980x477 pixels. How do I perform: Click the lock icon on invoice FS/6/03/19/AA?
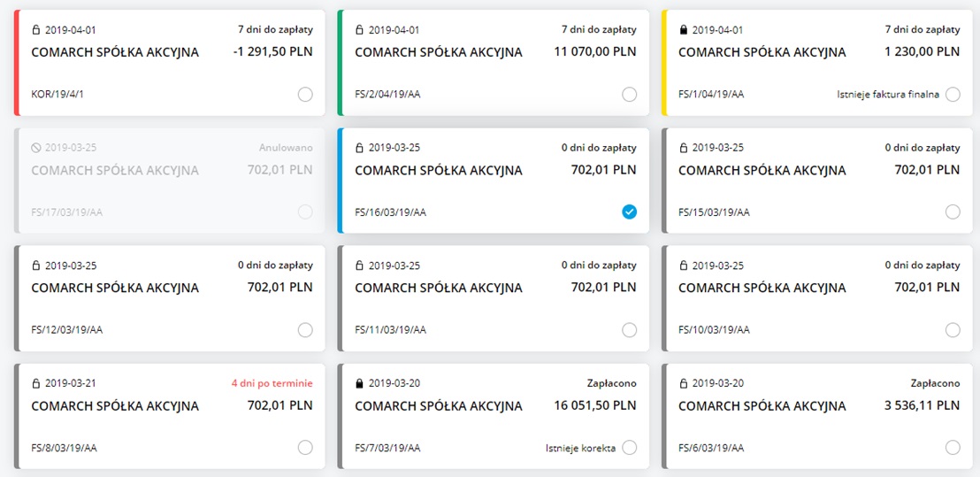(683, 384)
